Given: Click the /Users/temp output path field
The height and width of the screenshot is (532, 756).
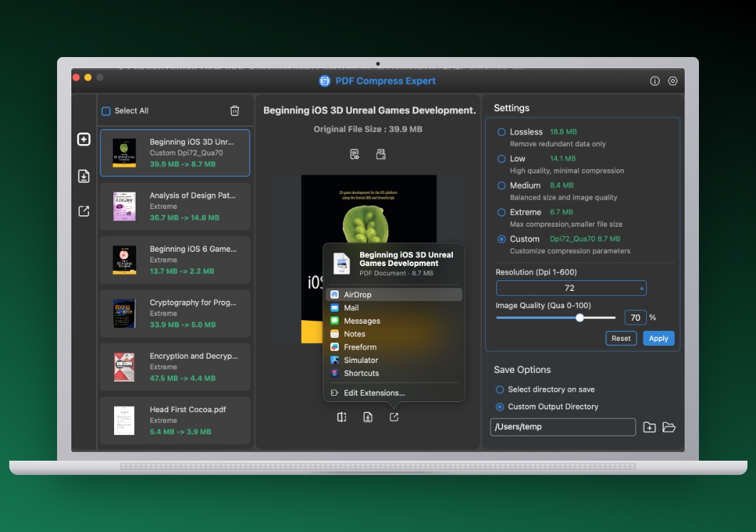Looking at the screenshot, I should (563, 427).
